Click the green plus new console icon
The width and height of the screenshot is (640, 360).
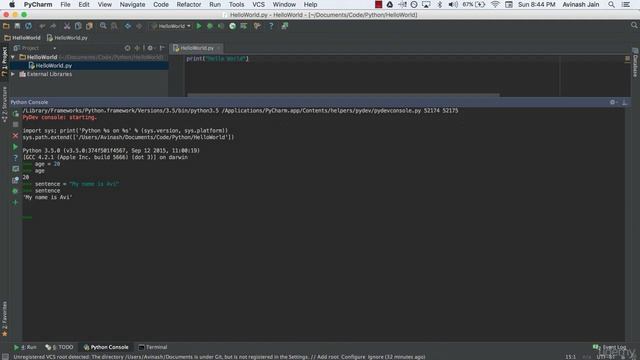tap(16, 202)
